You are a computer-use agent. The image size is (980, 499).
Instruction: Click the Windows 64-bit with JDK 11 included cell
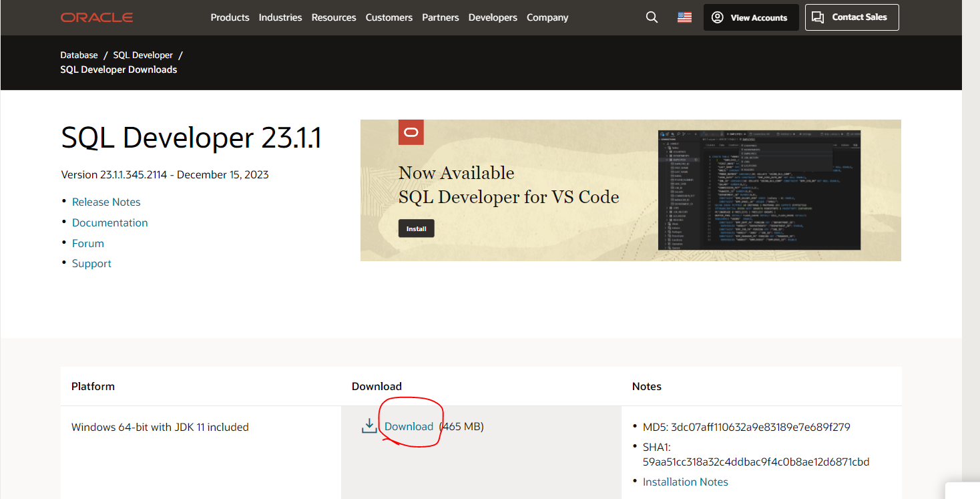(160, 427)
